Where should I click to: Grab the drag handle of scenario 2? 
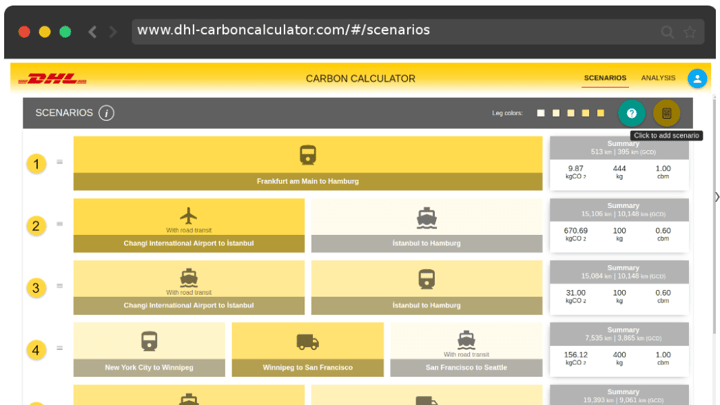tap(60, 224)
